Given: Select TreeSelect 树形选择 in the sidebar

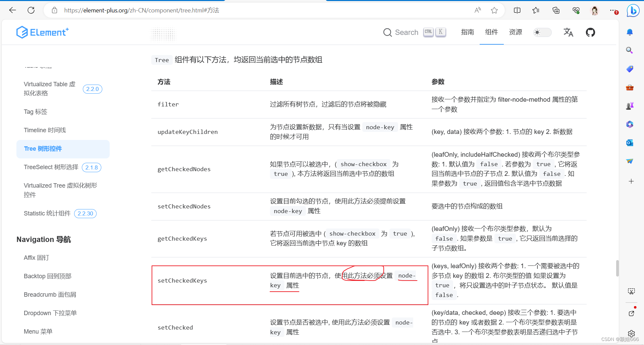Looking at the screenshot, I should pos(51,167).
